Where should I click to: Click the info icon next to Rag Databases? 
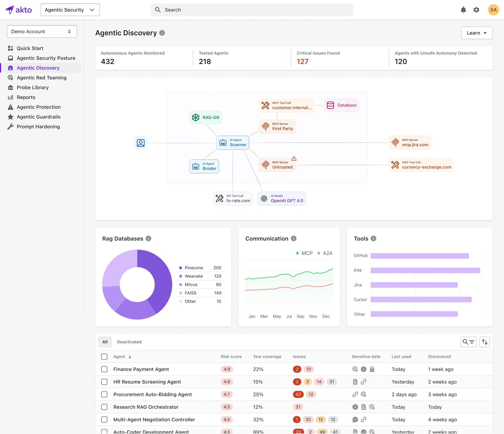pyautogui.click(x=148, y=239)
